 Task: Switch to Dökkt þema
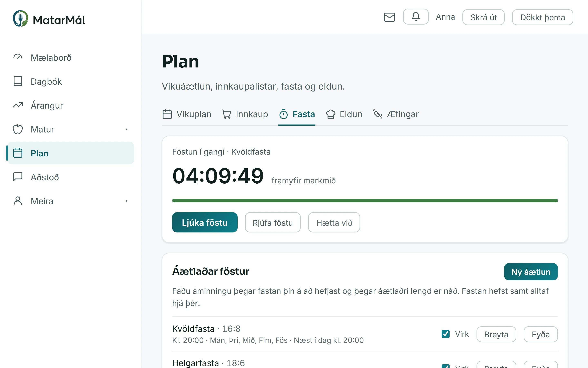click(x=542, y=17)
